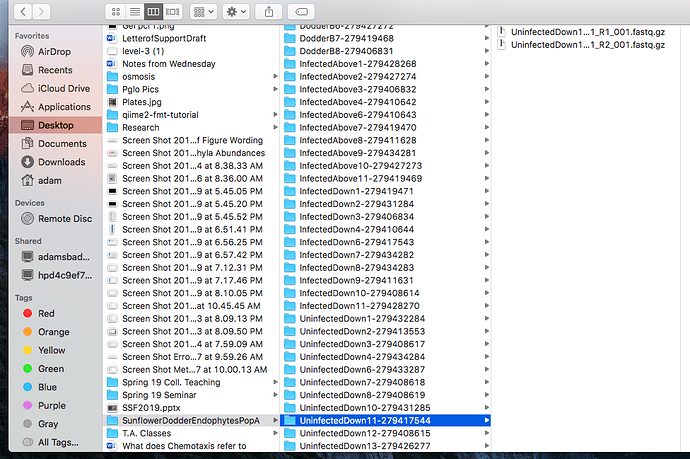Click the Share toolbar icon
The height and width of the screenshot is (459, 690).
269,11
